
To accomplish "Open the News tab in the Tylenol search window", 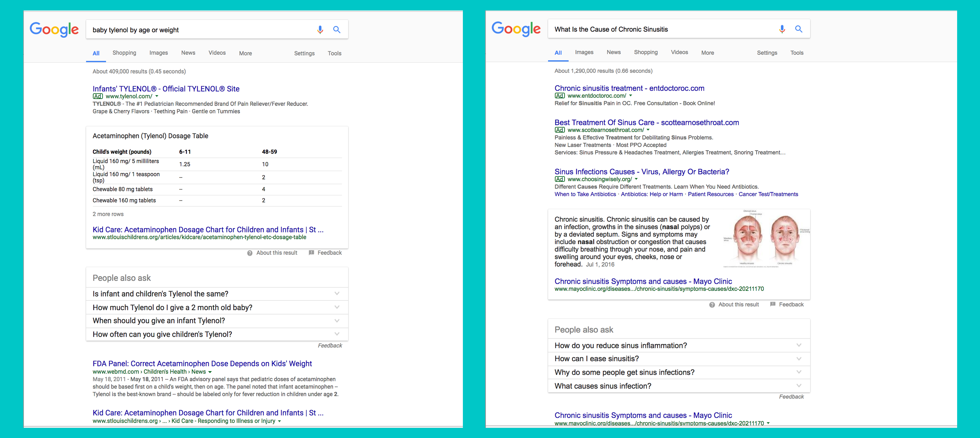I will (x=188, y=53).
